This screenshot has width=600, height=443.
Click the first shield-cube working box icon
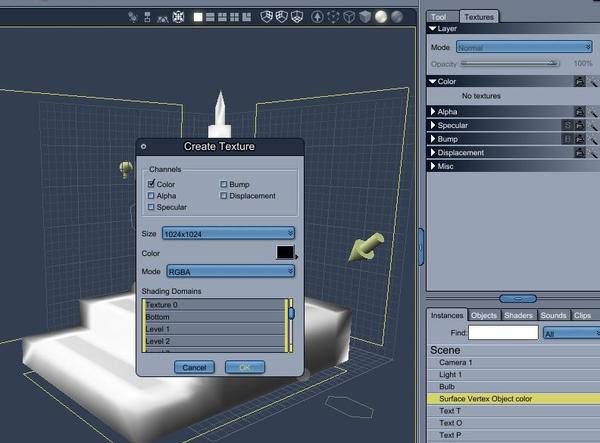click(266, 16)
